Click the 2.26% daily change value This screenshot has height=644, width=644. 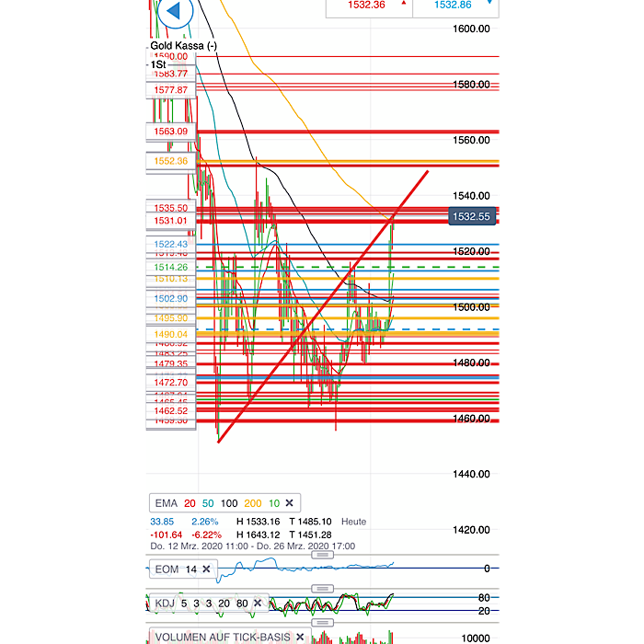[204, 522]
